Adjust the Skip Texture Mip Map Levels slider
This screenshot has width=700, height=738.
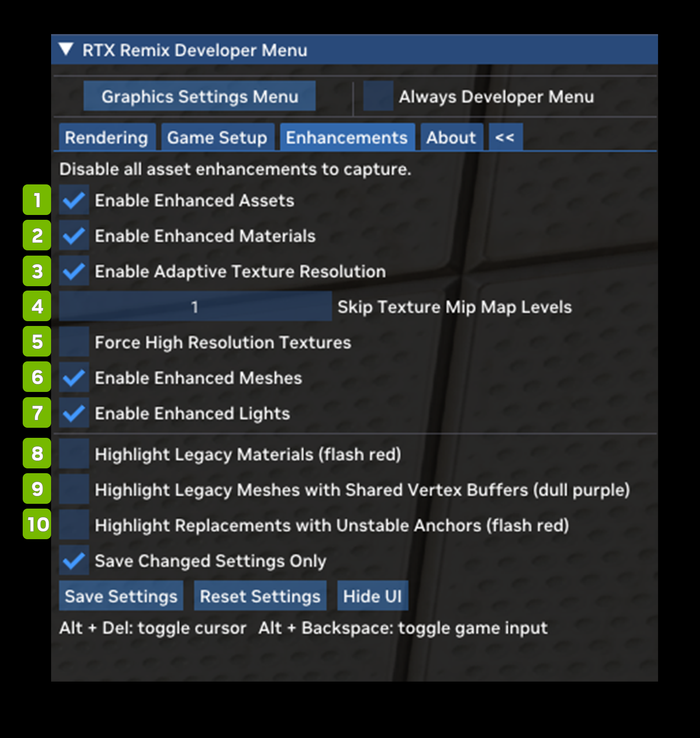click(x=195, y=307)
